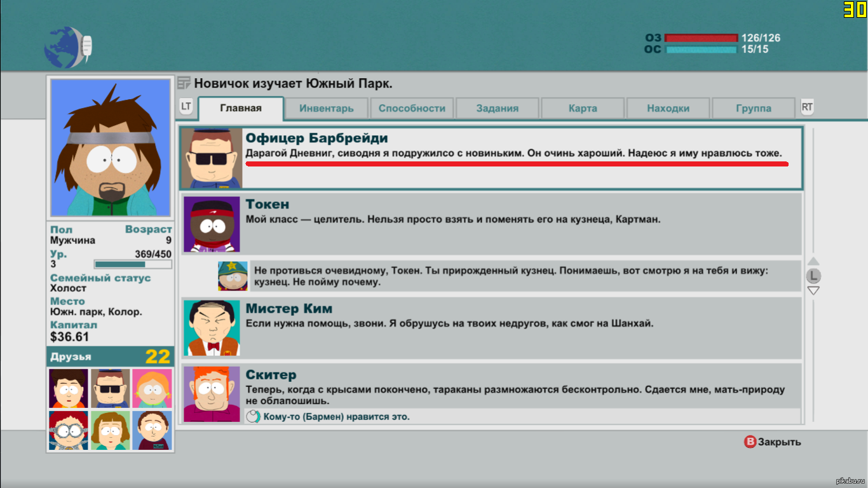This screenshot has height=488, width=868.
Task: Click the Офицер Барбрейди name heading
Action: pos(316,138)
